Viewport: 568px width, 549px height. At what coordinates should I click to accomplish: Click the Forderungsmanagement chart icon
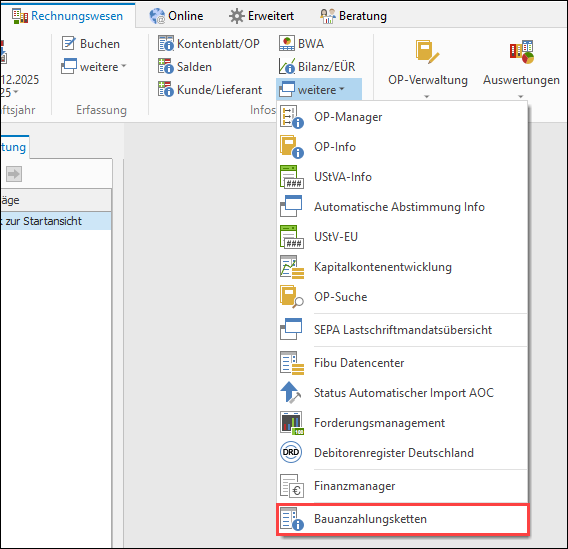(292, 423)
